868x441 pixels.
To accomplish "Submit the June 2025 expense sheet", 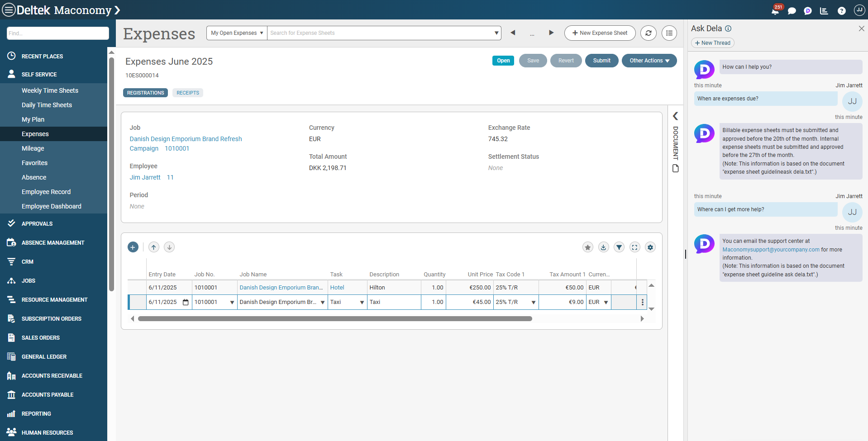I will (601, 60).
